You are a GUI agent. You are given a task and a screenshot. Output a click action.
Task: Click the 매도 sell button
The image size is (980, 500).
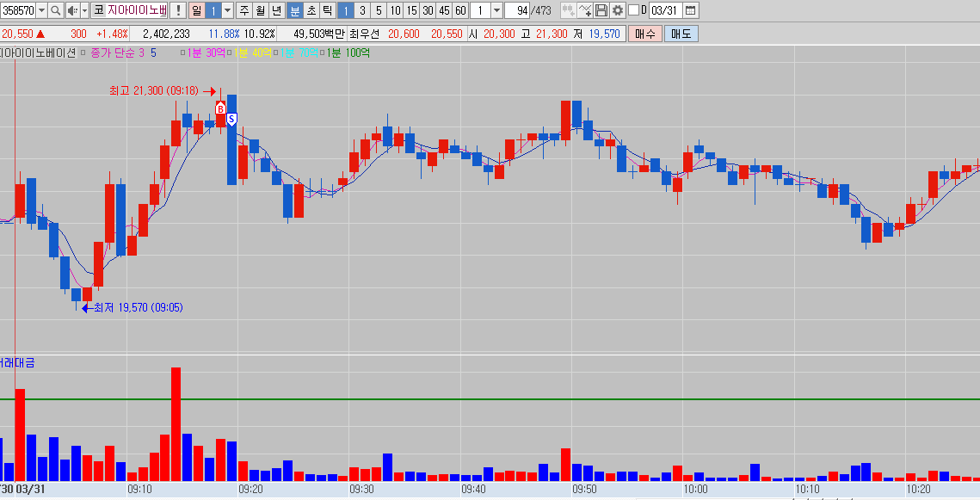(681, 34)
